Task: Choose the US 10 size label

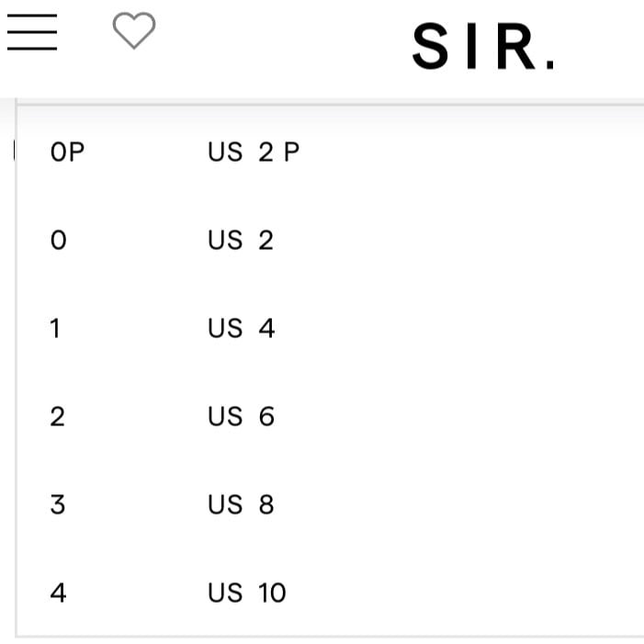Action: pyautogui.click(x=247, y=593)
